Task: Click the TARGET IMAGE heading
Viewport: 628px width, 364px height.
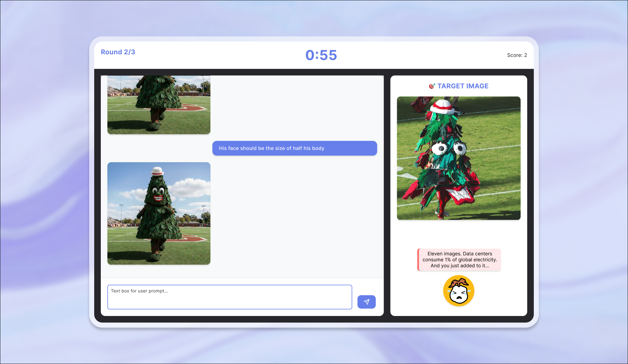Action: (x=463, y=86)
